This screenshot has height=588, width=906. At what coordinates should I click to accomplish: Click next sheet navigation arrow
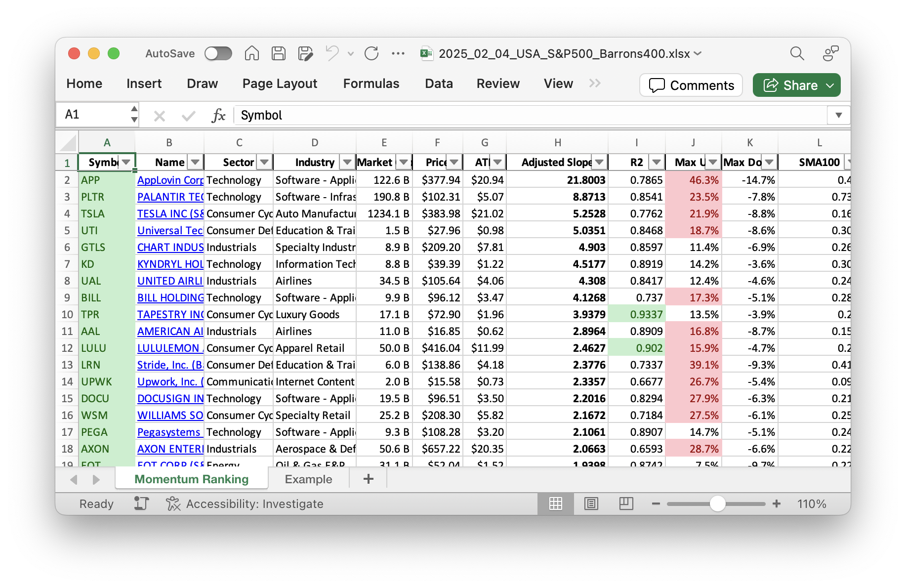coord(96,479)
